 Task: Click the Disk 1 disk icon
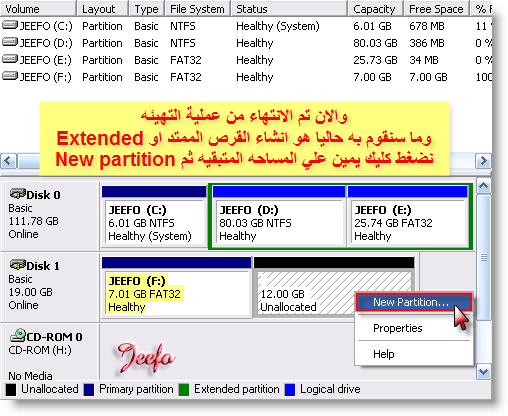pos(17,265)
